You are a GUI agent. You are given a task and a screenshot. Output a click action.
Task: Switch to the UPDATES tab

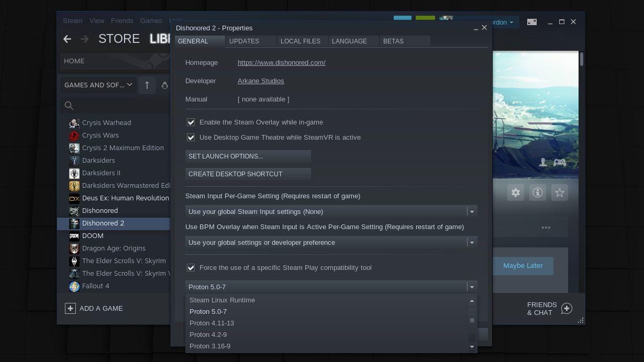[244, 41]
